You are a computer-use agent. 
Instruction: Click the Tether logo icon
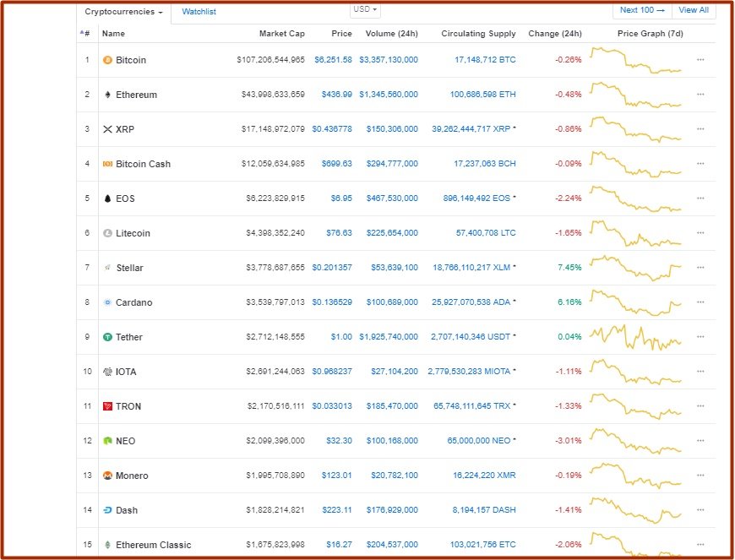tap(107, 337)
